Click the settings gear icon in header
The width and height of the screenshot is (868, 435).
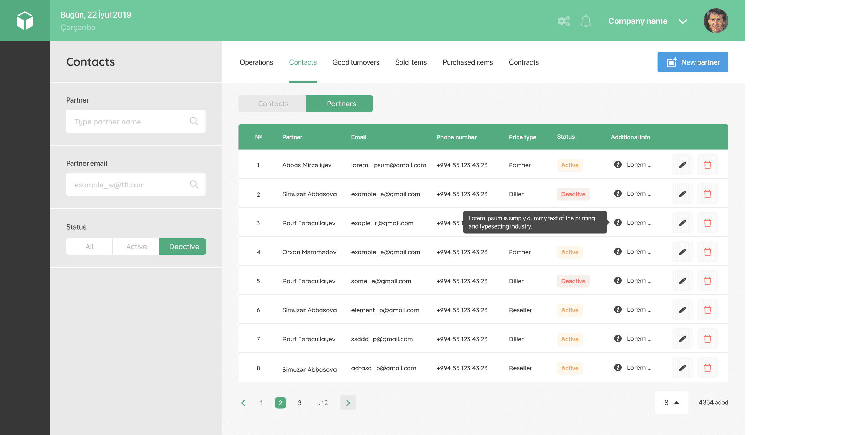[x=564, y=21]
